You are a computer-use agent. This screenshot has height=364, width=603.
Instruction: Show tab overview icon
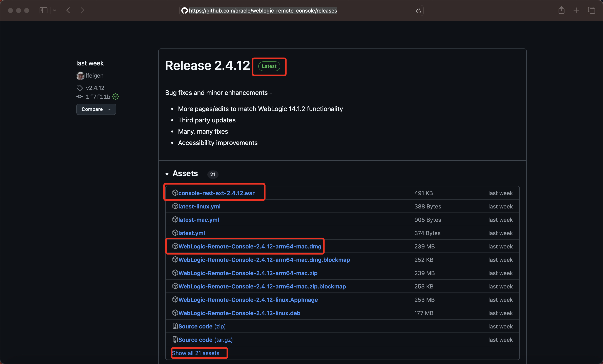click(591, 10)
